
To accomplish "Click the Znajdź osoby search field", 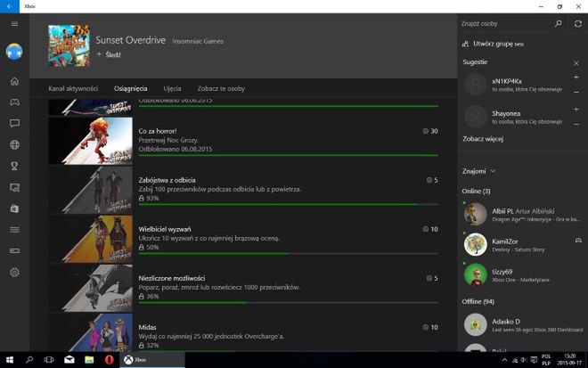I will tap(505, 24).
